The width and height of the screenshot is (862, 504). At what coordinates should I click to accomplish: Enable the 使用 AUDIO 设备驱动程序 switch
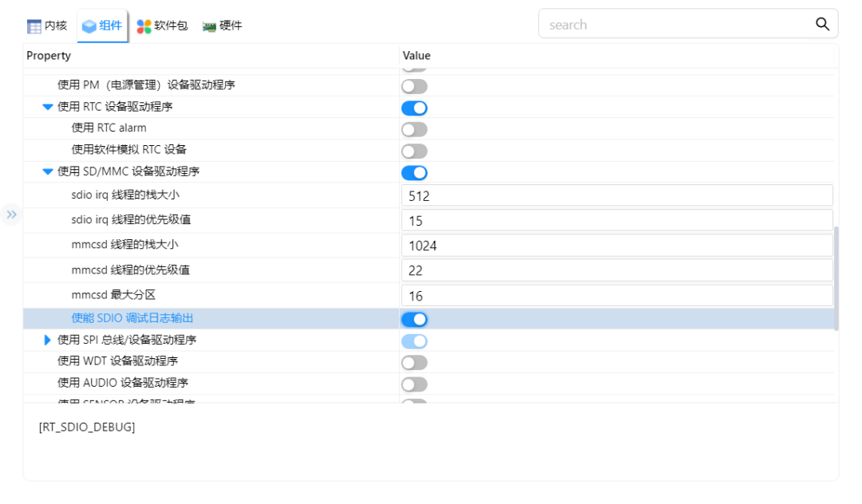414,384
